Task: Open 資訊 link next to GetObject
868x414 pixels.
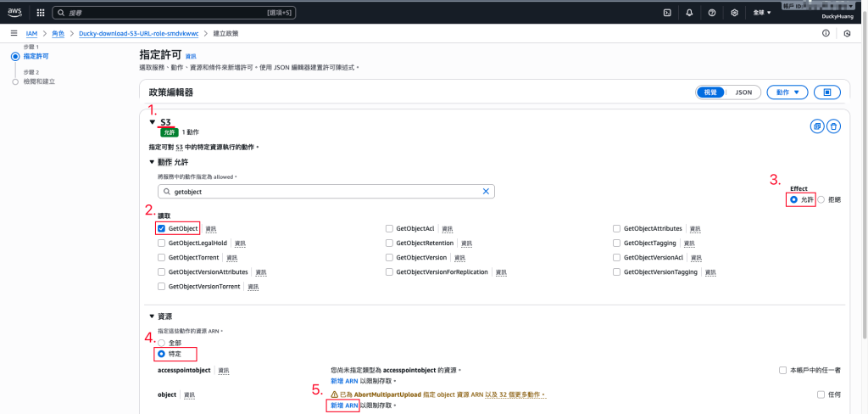Action: (x=211, y=229)
